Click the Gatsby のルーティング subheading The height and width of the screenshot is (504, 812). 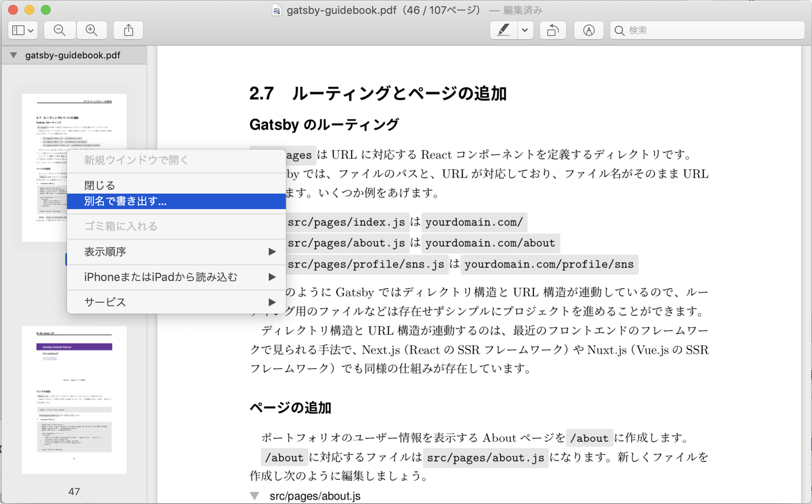[x=324, y=124]
